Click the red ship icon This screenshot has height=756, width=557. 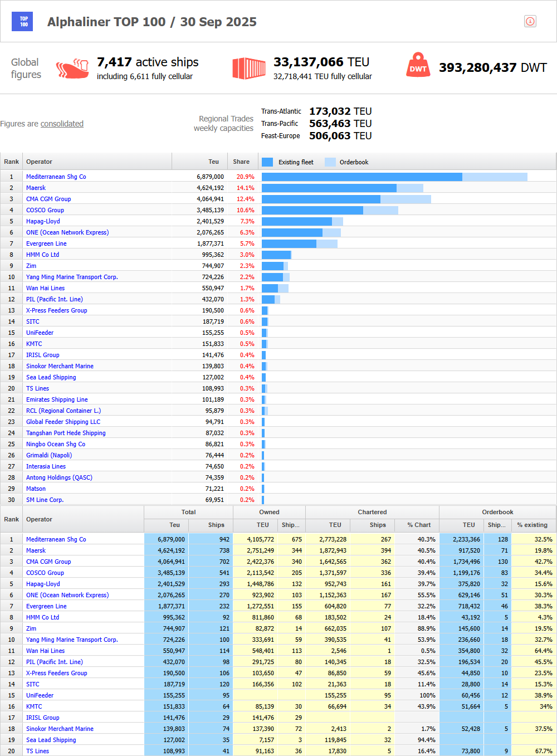[x=72, y=69]
